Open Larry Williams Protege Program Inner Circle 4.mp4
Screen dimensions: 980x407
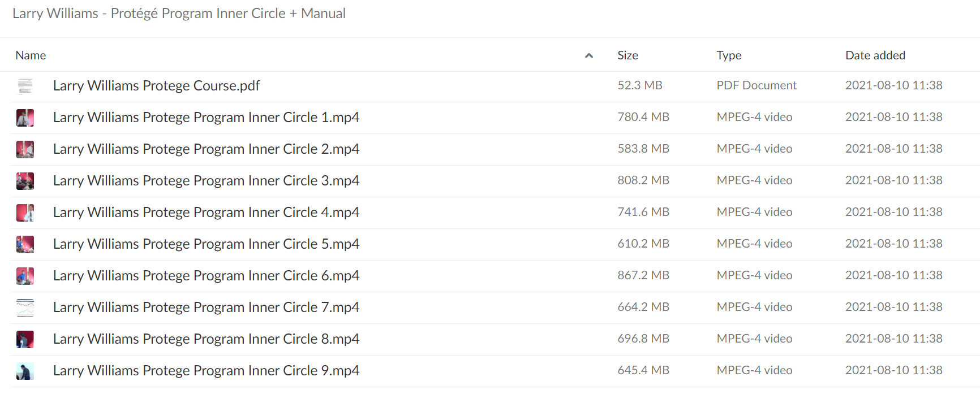pos(206,213)
